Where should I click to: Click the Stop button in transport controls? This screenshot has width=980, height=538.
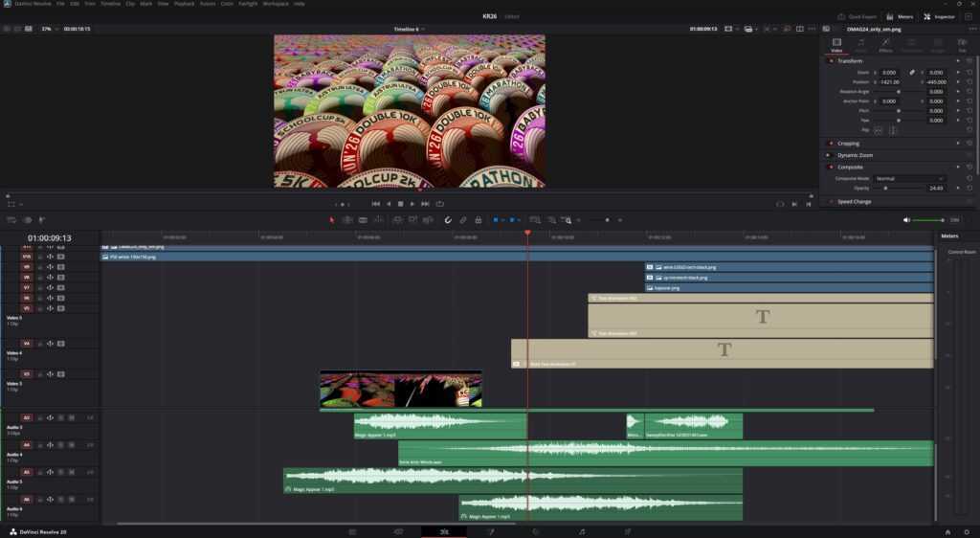[400, 204]
